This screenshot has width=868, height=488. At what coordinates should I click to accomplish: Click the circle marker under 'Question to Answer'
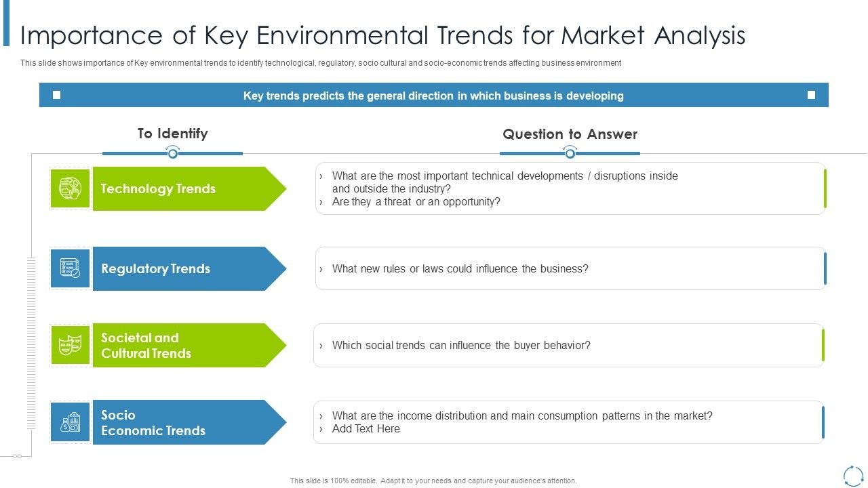point(570,154)
